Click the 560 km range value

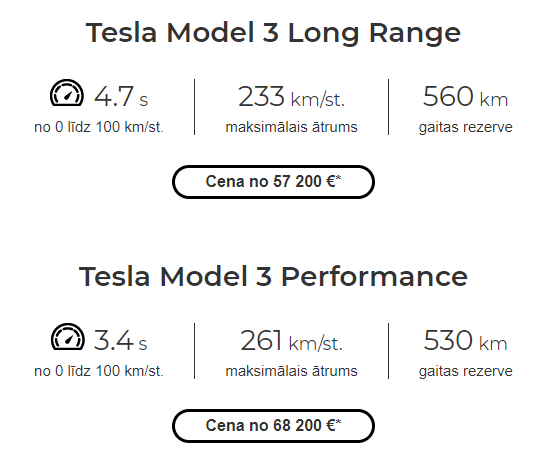point(465,96)
